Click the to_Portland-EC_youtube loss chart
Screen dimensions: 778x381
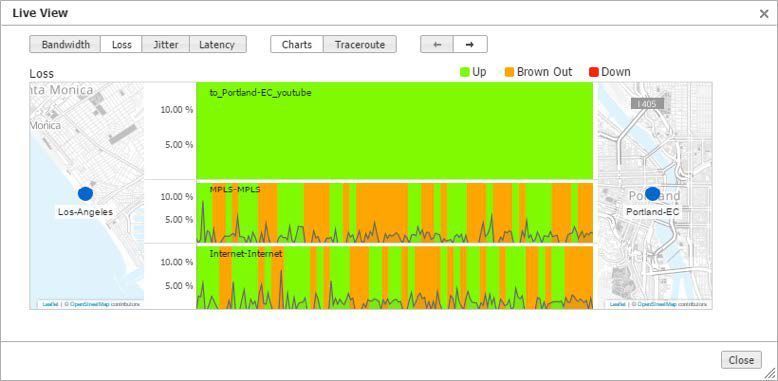[x=394, y=130]
